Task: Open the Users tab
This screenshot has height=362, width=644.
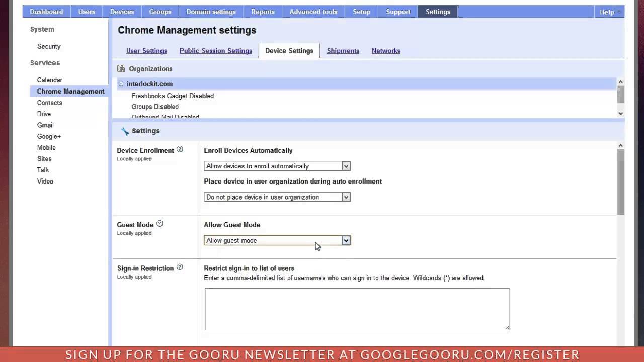Action: point(87,12)
